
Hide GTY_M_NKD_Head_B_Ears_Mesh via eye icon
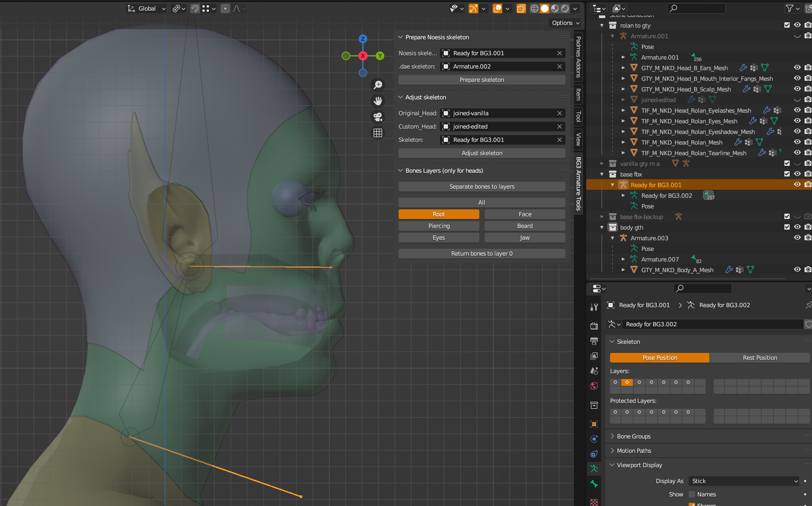[x=797, y=68]
